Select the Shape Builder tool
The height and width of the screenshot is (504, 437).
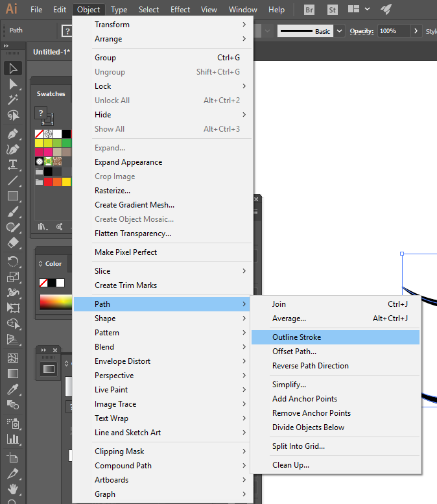coord(13,324)
